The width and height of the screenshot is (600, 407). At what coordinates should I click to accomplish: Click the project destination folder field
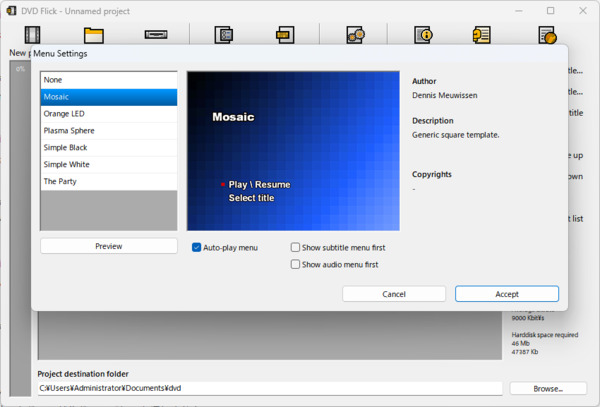(269, 388)
